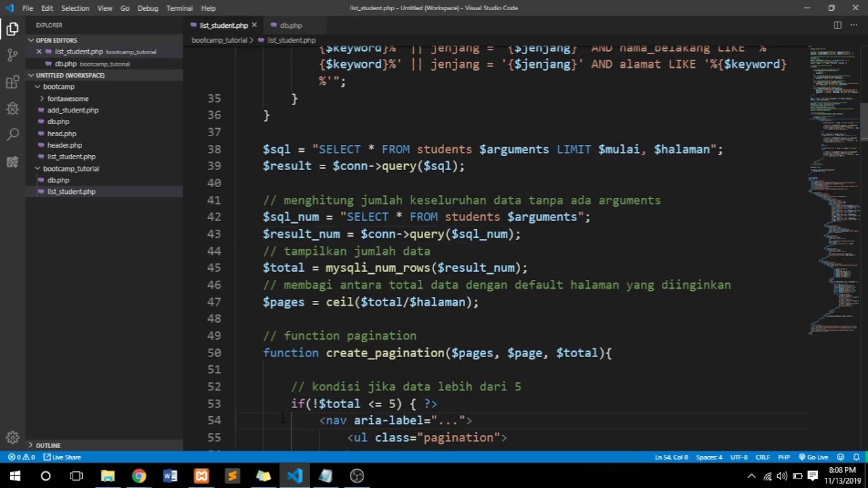Click Live Share in status bar
This screenshot has width=868, height=488.
(x=62, y=457)
